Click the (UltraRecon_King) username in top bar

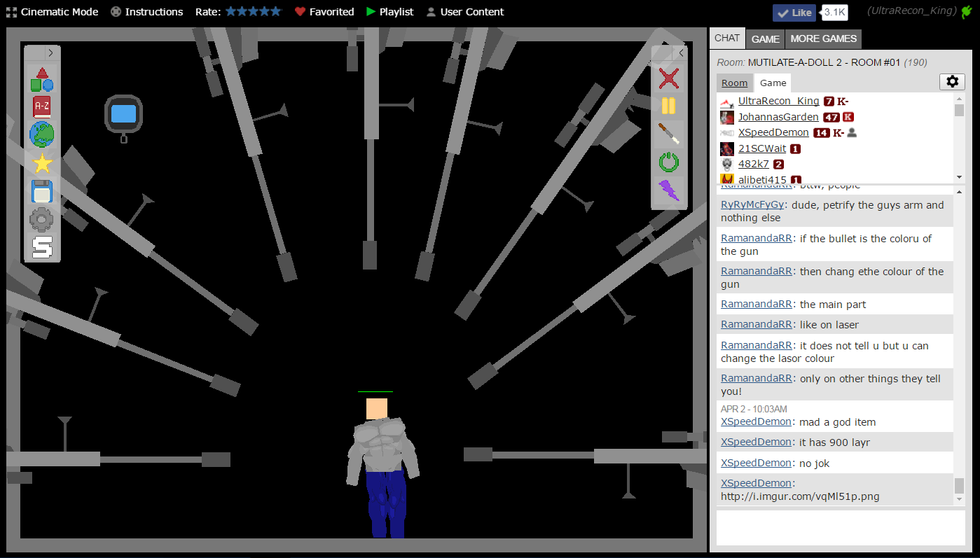(x=911, y=12)
